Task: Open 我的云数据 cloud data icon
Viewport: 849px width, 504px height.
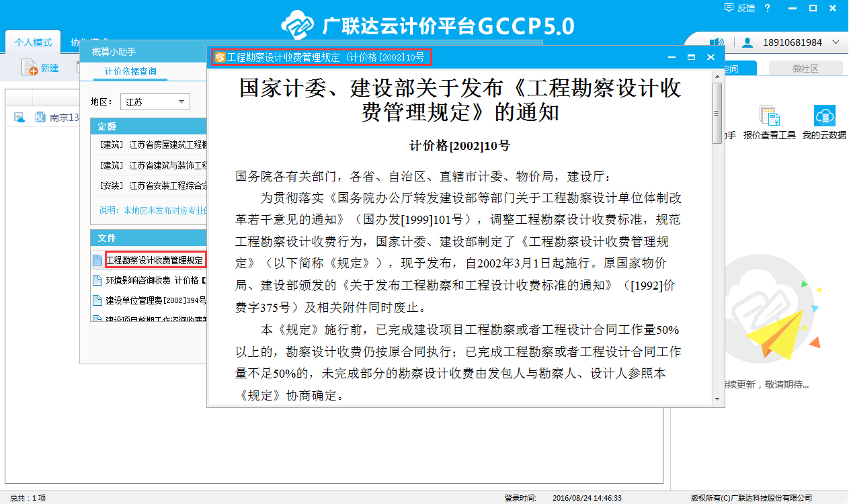Action: 824,117
